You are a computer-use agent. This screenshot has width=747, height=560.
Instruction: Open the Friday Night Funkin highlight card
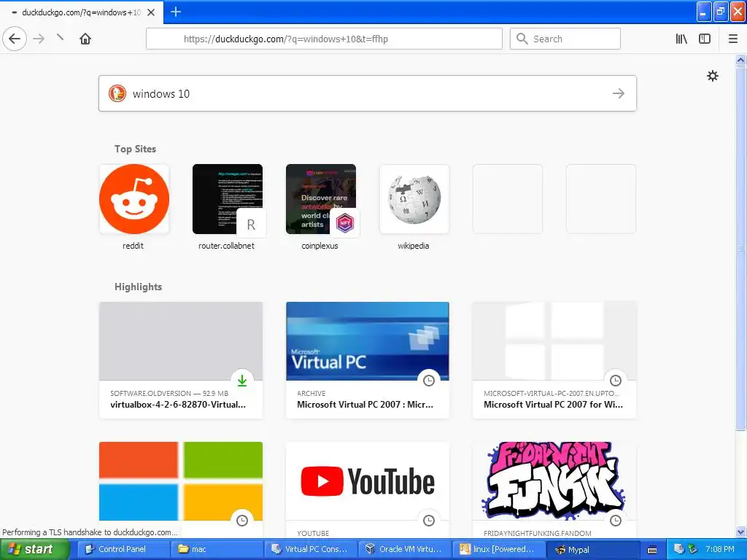(x=554, y=489)
